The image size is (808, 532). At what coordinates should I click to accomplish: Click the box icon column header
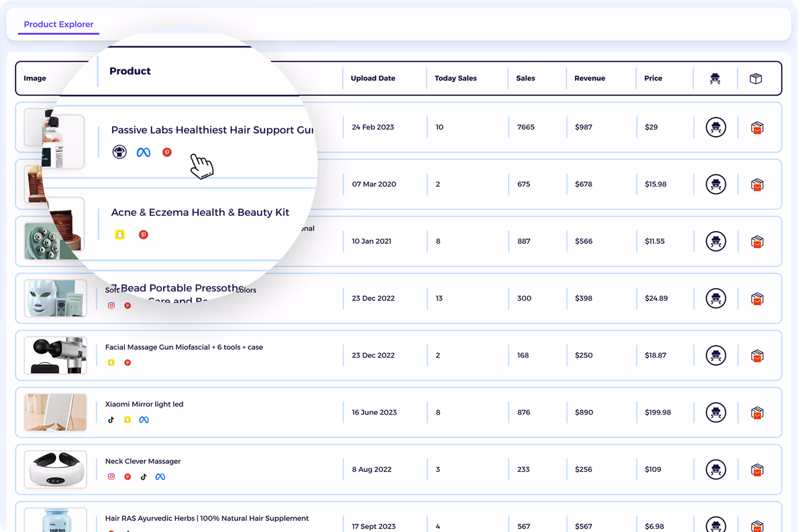point(756,79)
